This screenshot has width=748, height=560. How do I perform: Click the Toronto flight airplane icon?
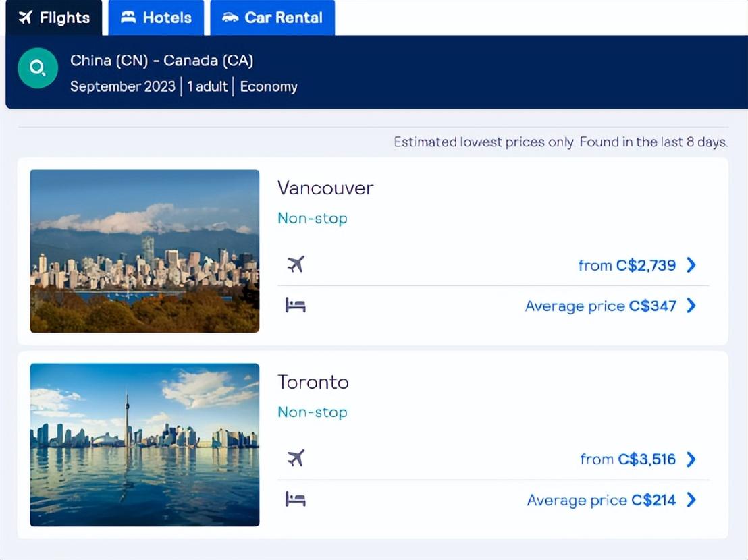296,459
